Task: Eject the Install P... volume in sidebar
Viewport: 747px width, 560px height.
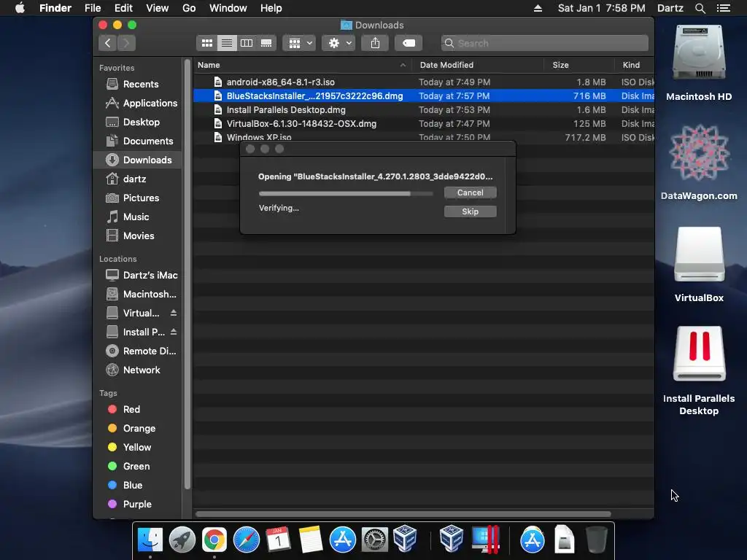Action: [x=174, y=332]
